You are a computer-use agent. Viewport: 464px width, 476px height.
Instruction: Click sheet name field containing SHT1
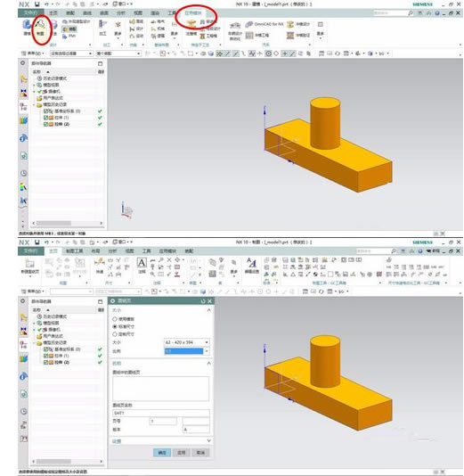(x=160, y=413)
